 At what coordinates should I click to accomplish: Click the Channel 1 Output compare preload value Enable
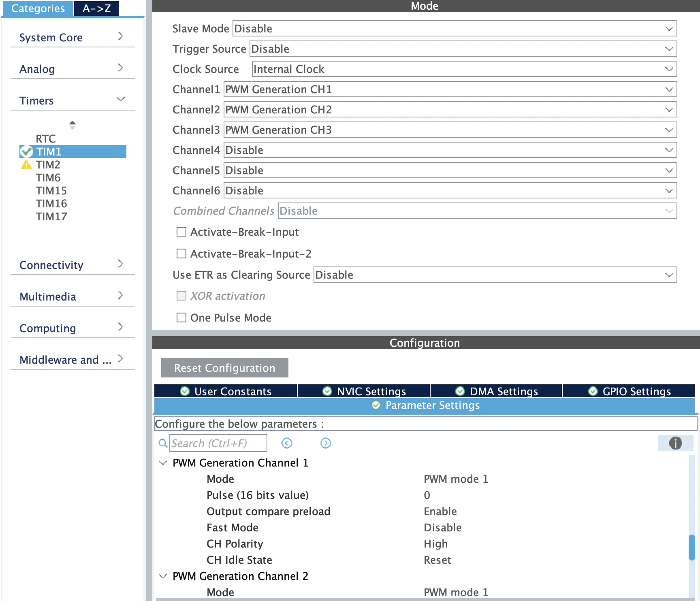click(x=440, y=511)
